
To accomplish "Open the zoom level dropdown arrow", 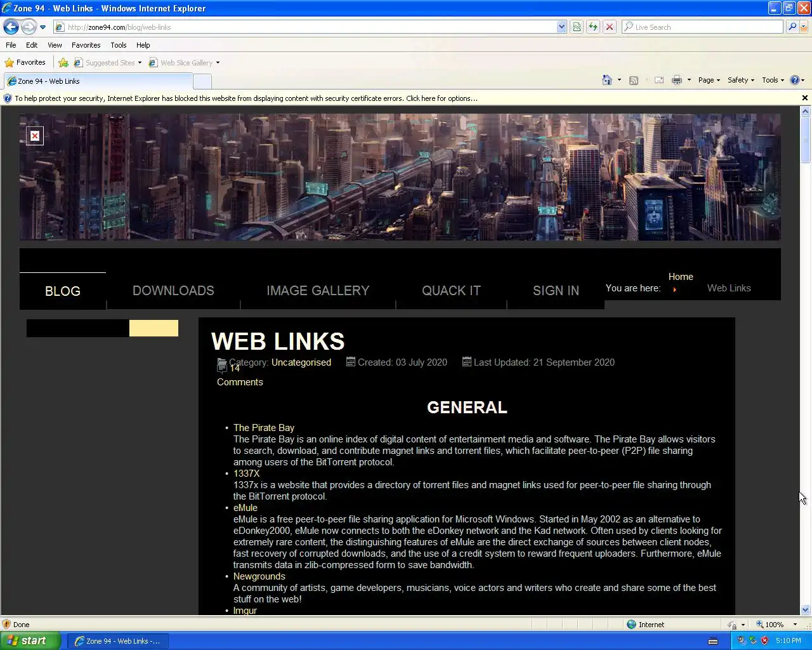I will pyautogui.click(x=795, y=625).
